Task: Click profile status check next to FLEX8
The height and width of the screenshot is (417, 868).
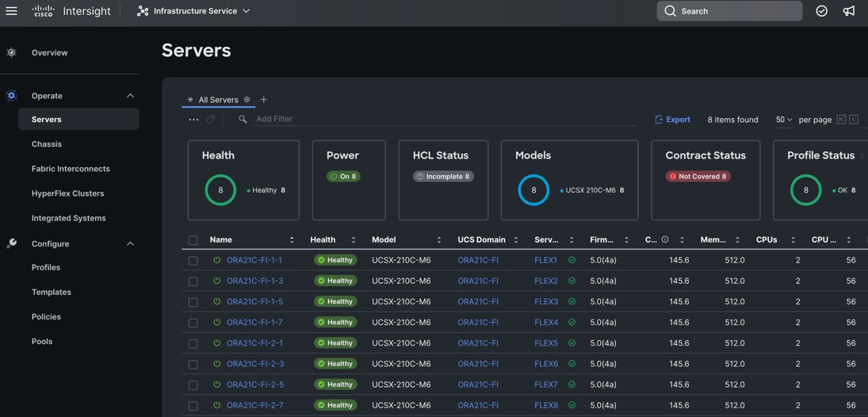Action: pyautogui.click(x=572, y=405)
